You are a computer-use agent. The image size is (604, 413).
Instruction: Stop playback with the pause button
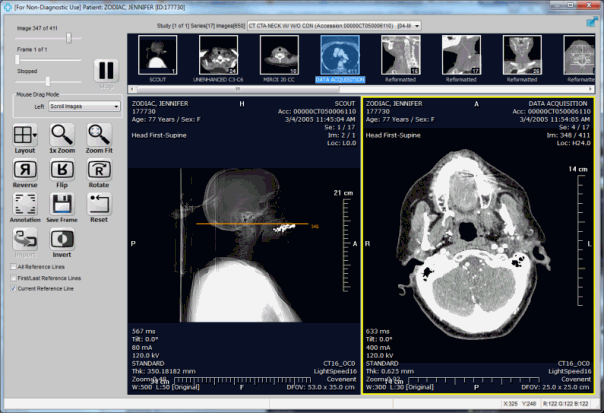[106, 71]
